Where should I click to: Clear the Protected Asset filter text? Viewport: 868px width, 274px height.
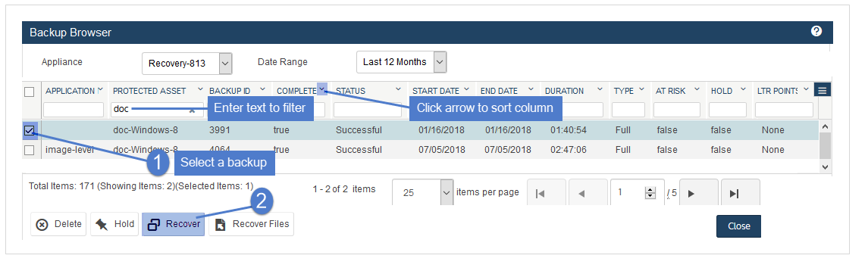[192, 110]
